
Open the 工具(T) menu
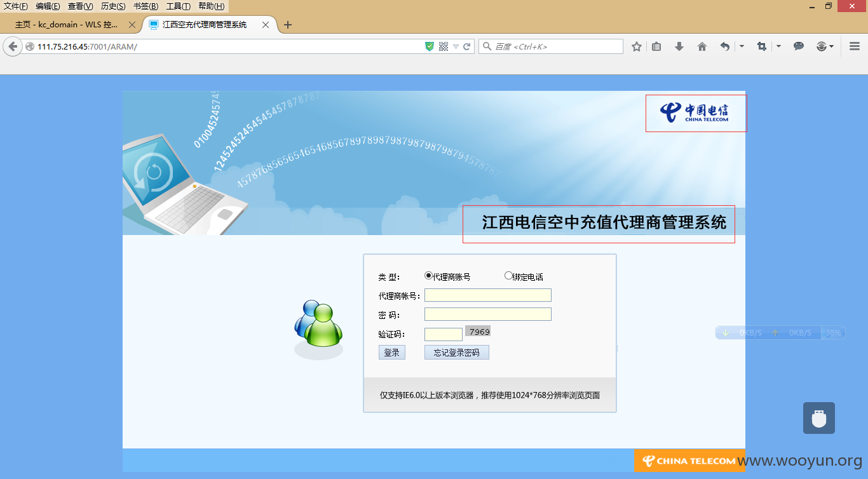point(178,6)
